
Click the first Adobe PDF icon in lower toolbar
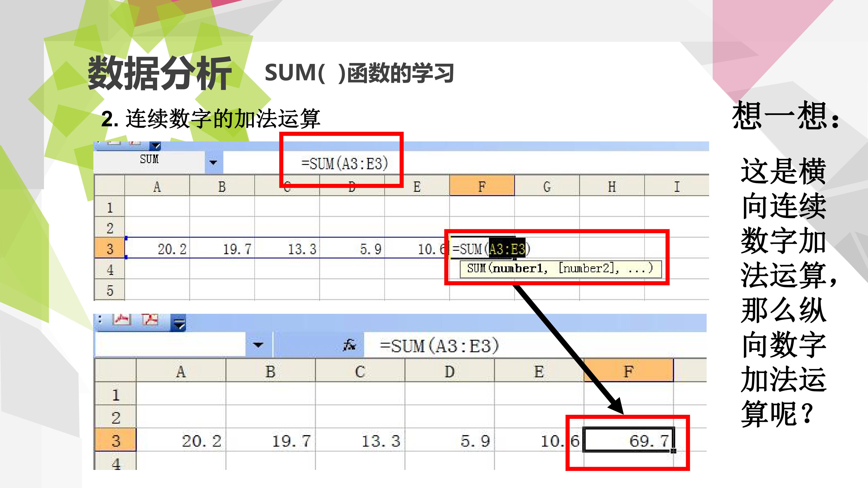point(122,319)
